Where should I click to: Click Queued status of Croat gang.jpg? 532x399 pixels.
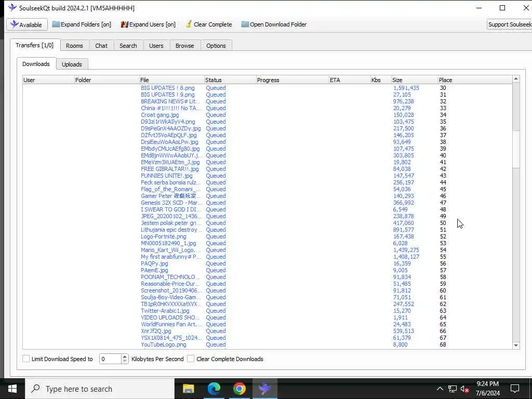point(216,115)
